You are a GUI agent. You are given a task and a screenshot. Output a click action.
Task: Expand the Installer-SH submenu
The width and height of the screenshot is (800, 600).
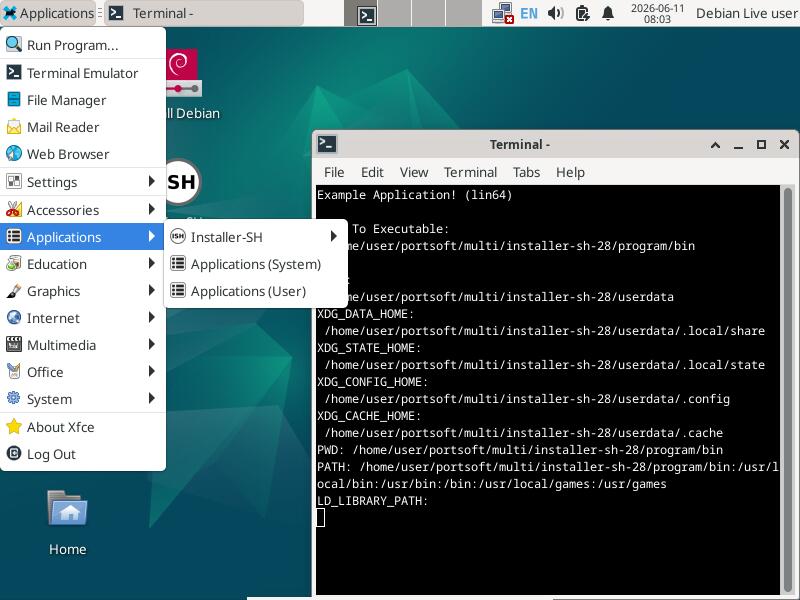point(255,237)
